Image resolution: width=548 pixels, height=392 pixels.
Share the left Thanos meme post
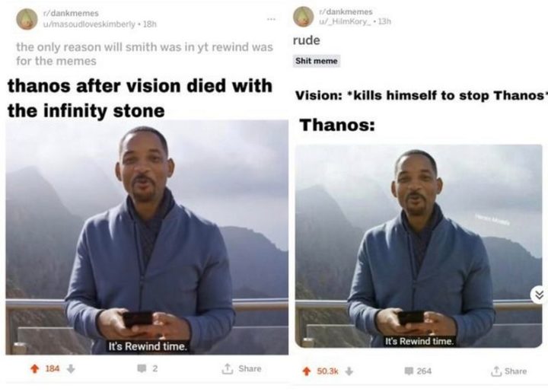click(242, 368)
